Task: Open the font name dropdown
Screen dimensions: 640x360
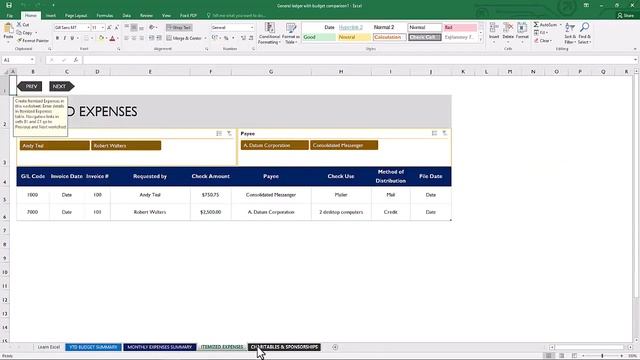Action: click(89, 27)
